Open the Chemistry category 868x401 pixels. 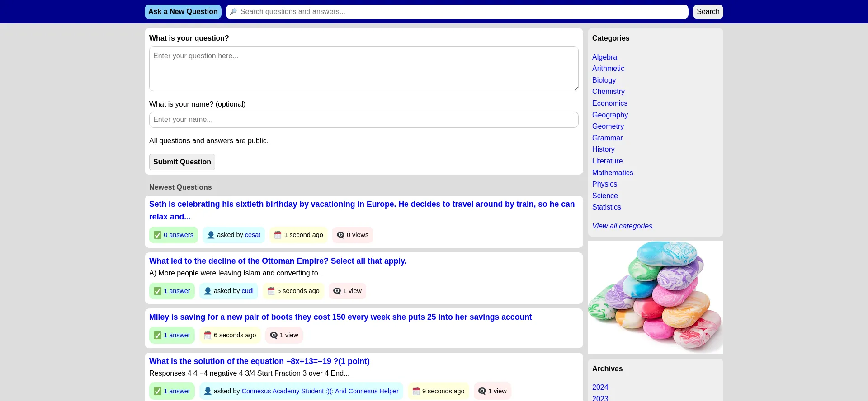click(608, 92)
